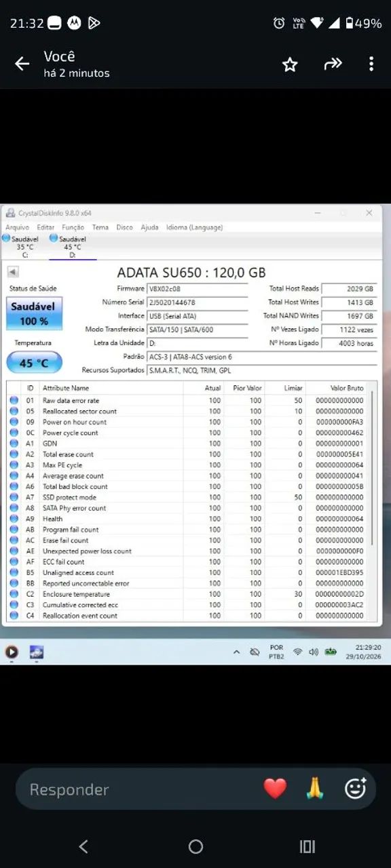Open the Arquivo menu
391x868 pixels.
(x=18, y=227)
